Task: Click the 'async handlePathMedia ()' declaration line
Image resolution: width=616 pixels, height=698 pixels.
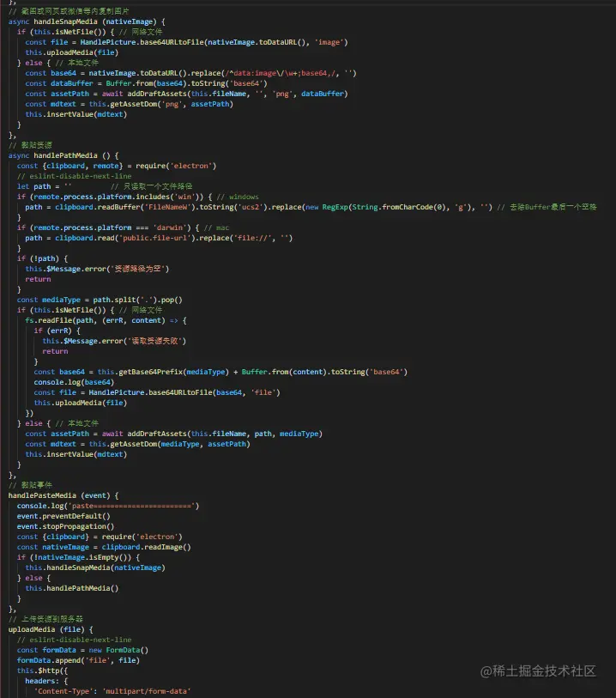Action: [63, 155]
